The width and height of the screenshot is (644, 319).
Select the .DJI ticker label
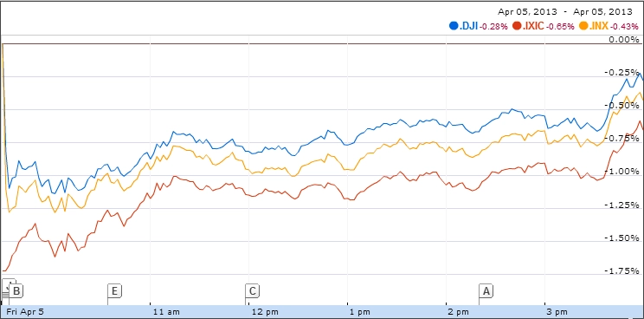coord(467,26)
